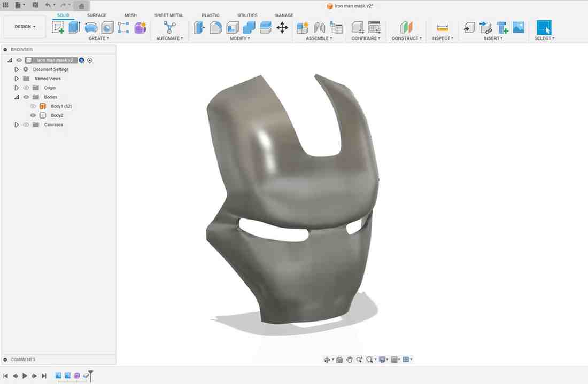
Task: Open the AUTOMATE menu label
Action: [169, 38]
